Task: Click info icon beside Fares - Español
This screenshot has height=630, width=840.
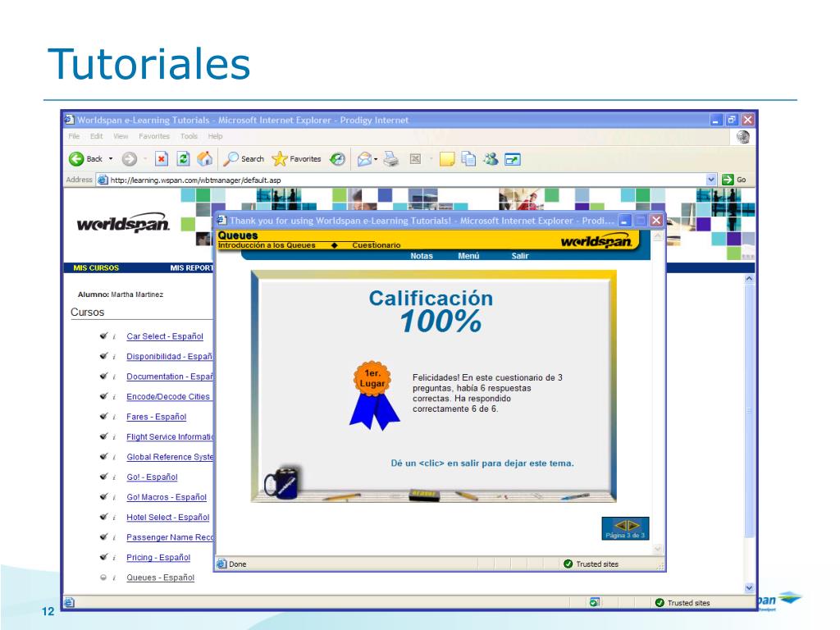Action: [114, 417]
